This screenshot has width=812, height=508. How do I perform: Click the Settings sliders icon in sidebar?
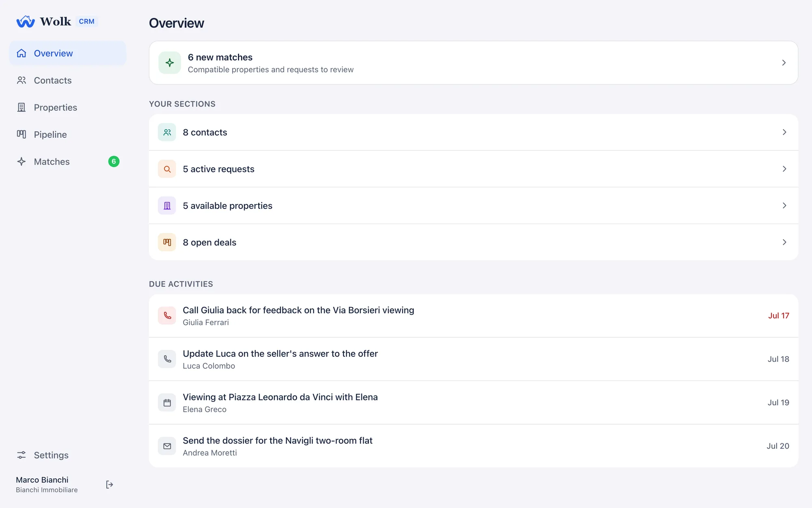22,455
